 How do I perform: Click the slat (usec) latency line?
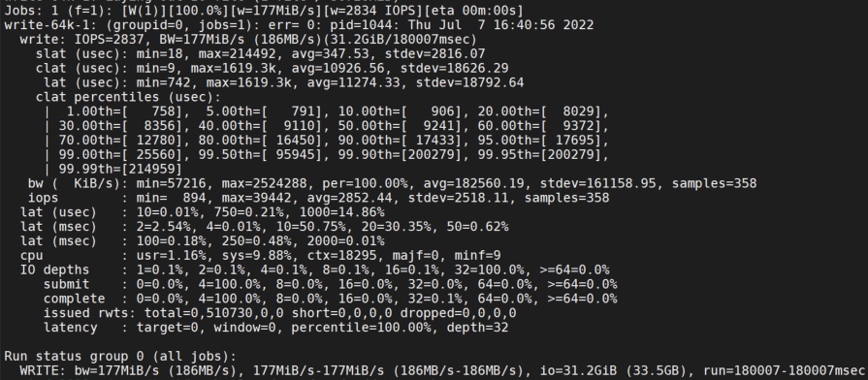click(x=260, y=53)
